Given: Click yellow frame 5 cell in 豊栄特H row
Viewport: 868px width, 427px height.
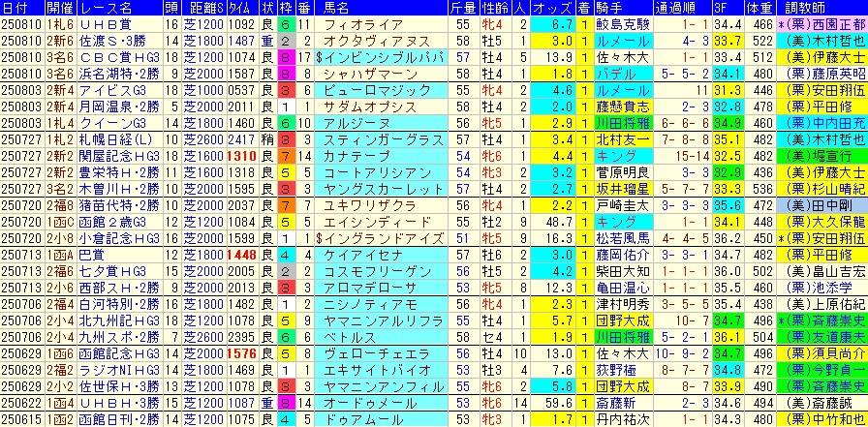Looking at the screenshot, I should coord(287,170).
